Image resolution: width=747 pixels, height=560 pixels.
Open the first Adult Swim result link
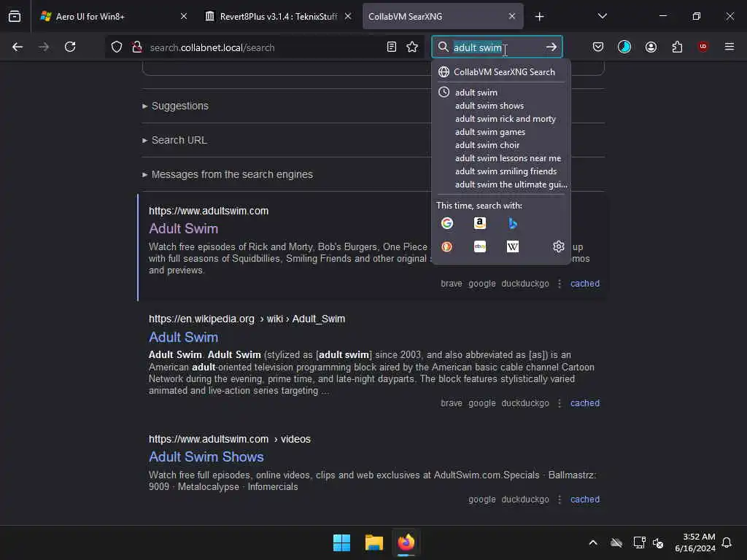183,228
